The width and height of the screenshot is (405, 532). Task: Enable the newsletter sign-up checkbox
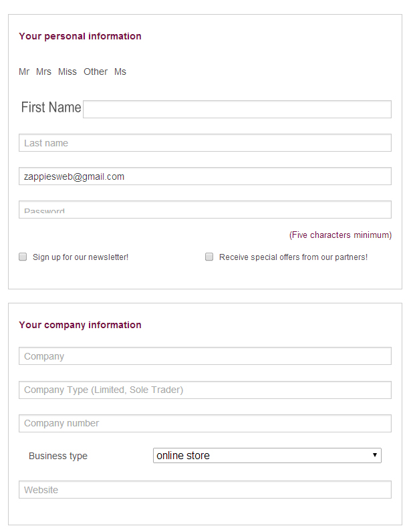[23, 257]
